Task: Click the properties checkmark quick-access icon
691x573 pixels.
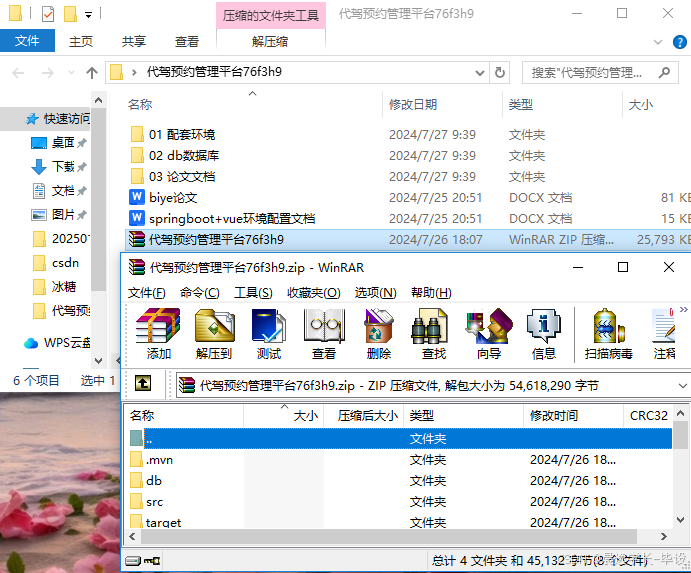Action: [x=48, y=14]
